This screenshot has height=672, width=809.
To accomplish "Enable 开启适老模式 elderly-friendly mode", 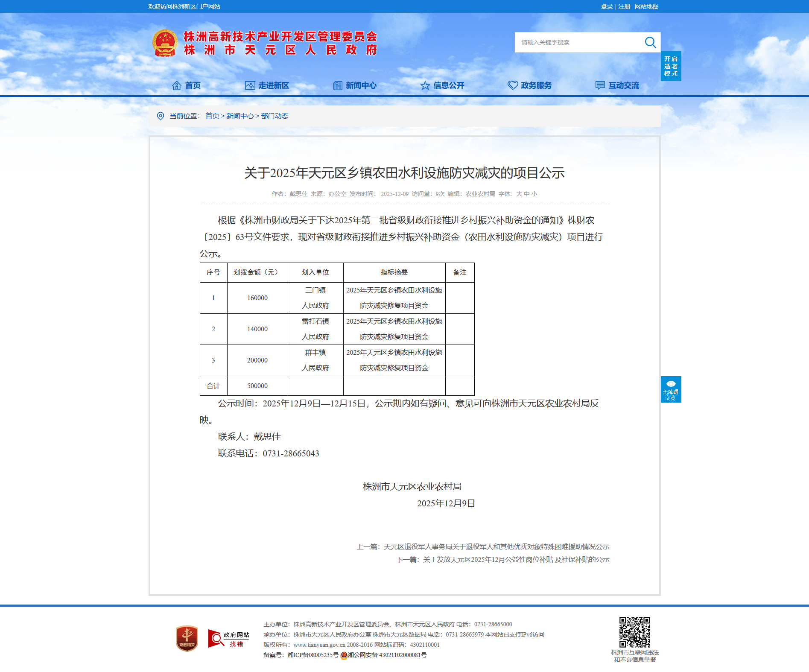I will tap(671, 66).
